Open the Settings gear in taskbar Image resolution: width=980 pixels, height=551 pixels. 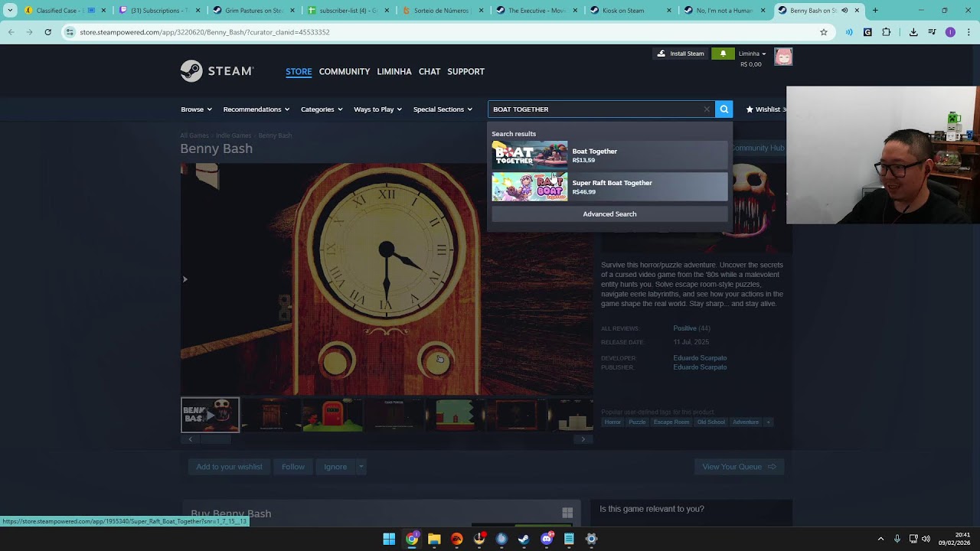point(591,539)
